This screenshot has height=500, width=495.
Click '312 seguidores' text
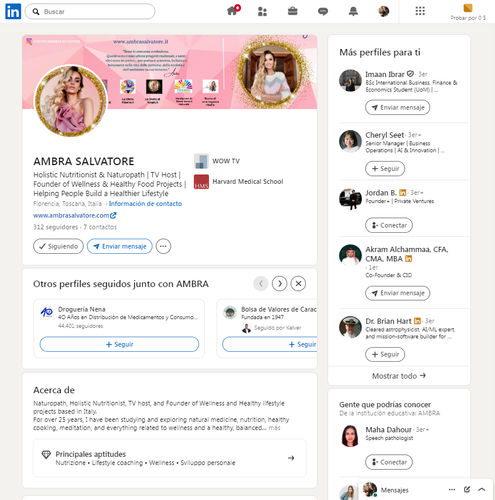click(x=55, y=227)
